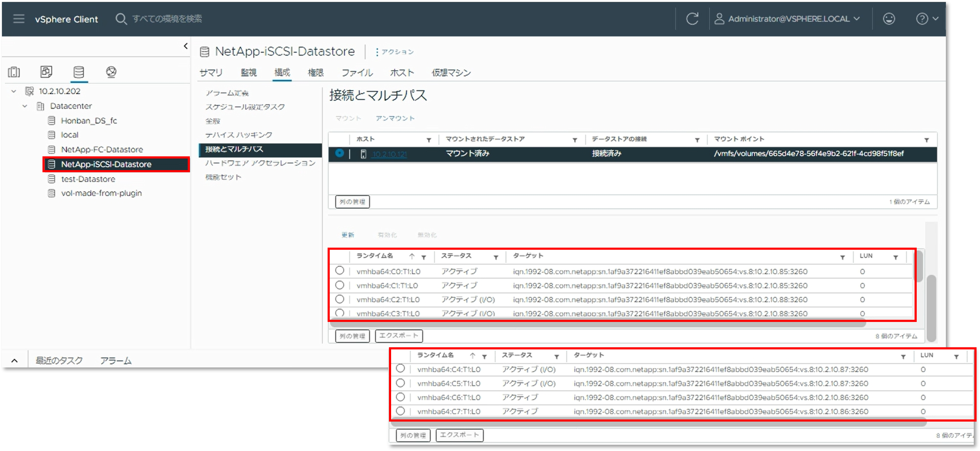The width and height of the screenshot is (980, 451).
Task: Collapse the 10.2.10.202 vCenter tree node
Action: point(14,91)
